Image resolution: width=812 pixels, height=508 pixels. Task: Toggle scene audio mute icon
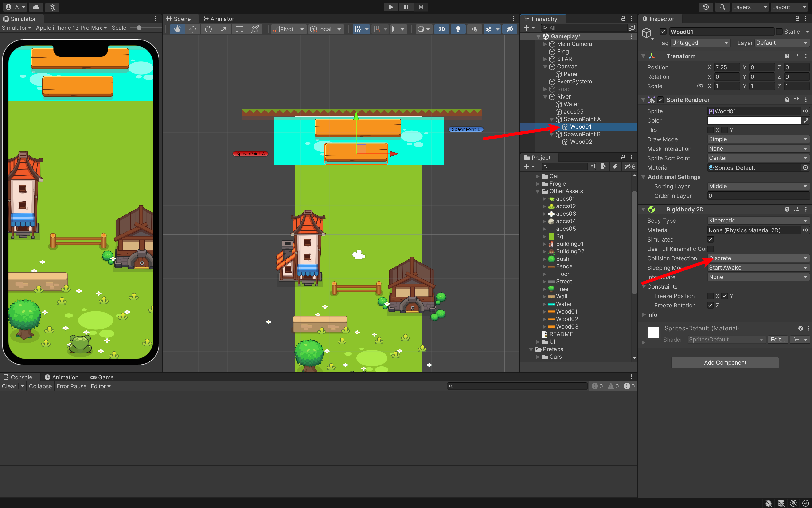tap(474, 29)
